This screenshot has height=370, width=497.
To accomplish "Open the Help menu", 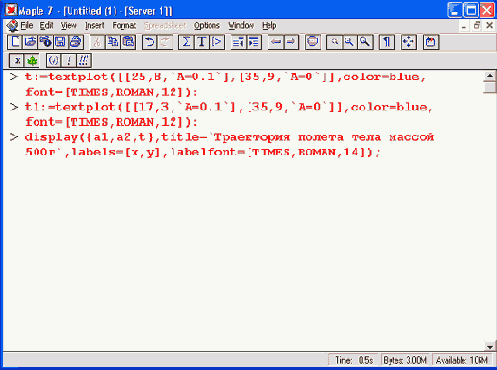I will pyautogui.click(x=269, y=25).
